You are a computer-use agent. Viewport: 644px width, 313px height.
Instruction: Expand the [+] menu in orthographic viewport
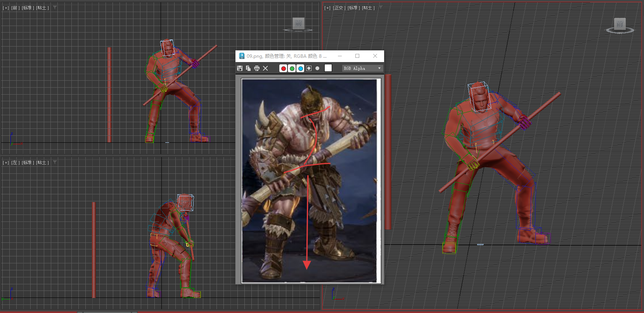click(327, 8)
